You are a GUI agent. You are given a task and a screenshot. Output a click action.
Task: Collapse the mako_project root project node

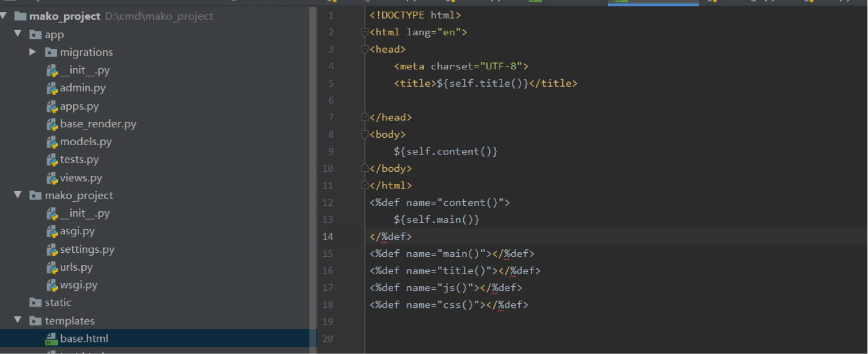coord(5,16)
